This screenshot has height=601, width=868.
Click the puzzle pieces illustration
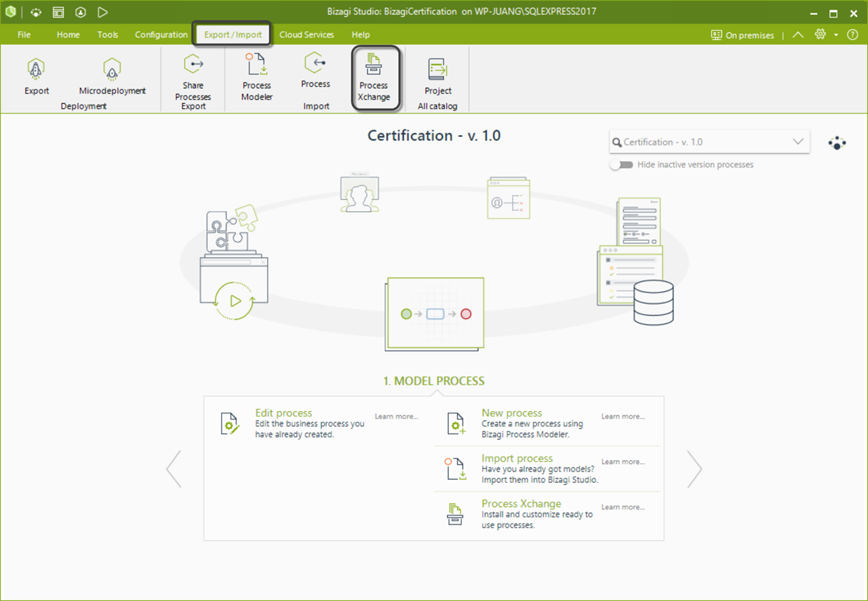point(232,227)
